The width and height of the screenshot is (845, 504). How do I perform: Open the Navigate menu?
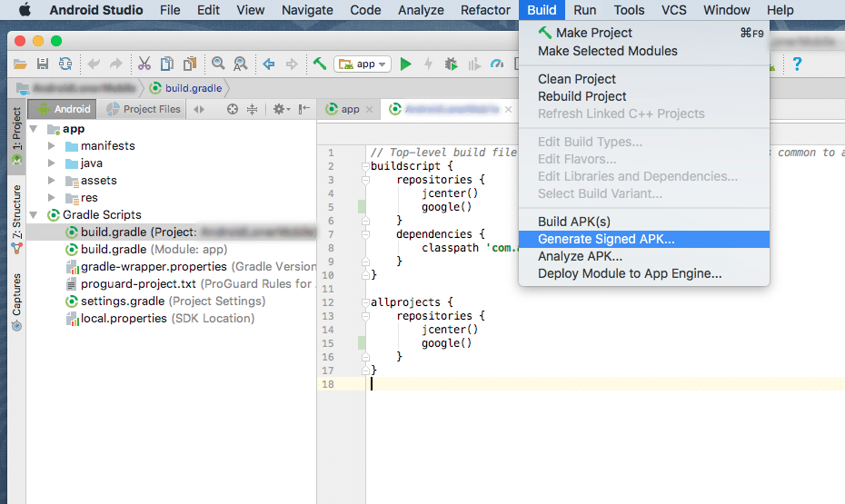pyautogui.click(x=307, y=10)
